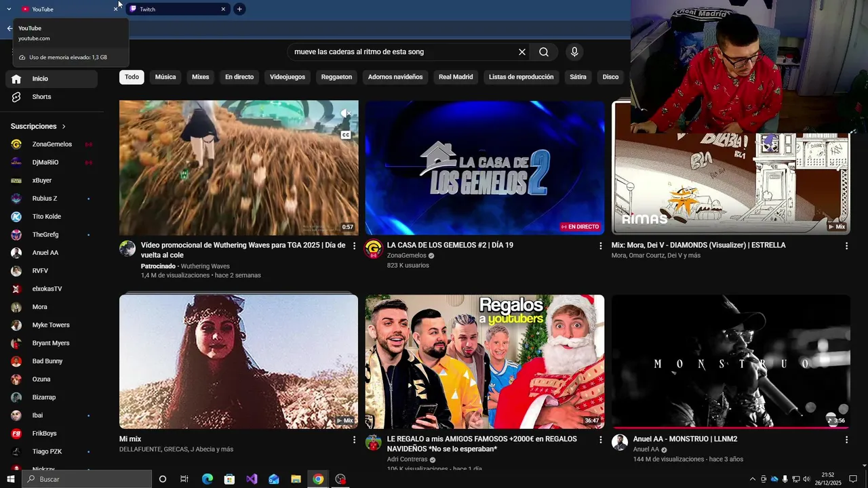Screen dimensions: 868x488
Task: Open ZonaGemelos channel subscription
Action: click(52, 144)
